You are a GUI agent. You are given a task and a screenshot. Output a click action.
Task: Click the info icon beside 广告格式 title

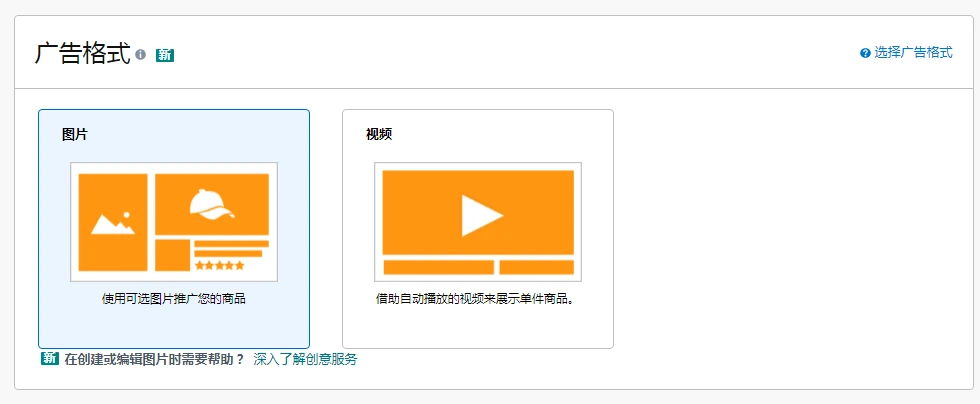[x=141, y=54]
